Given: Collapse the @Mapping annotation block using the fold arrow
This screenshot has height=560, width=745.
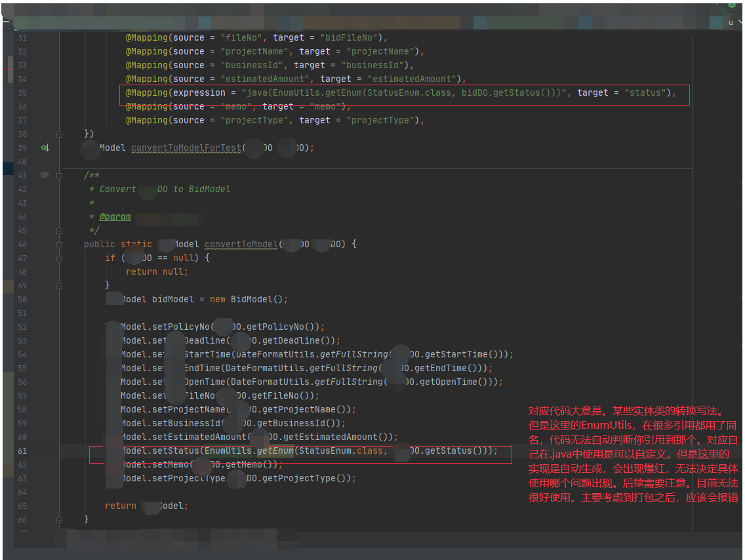Looking at the screenshot, I should 59,133.
